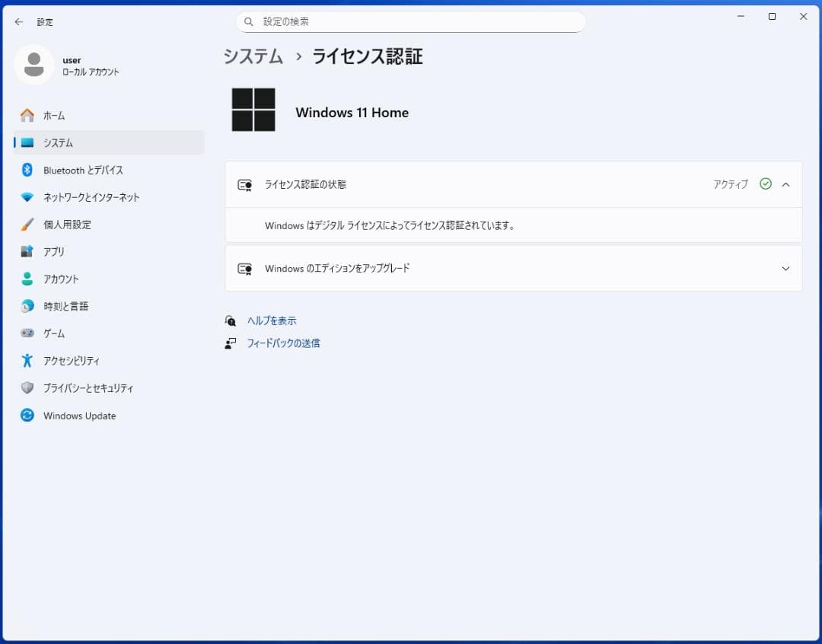This screenshot has width=822, height=644.
Task: Expand Windows のエディションをアップグレード section
Action: tap(786, 269)
